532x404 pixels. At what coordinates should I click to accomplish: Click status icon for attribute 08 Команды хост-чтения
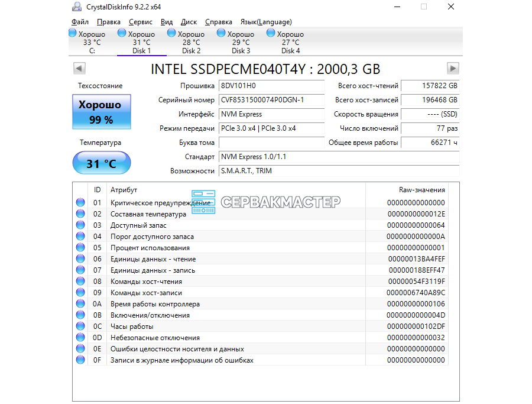point(80,282)
